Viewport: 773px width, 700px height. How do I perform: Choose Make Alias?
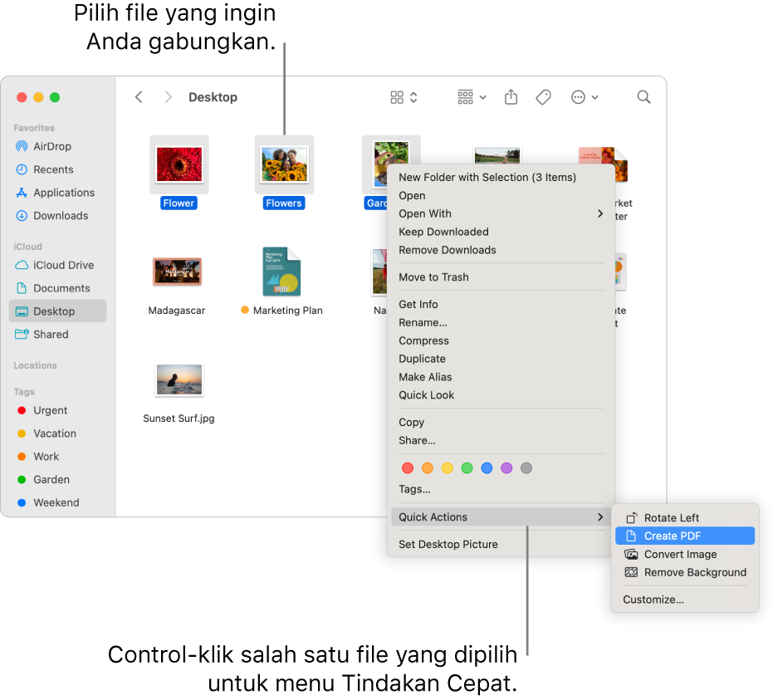(x=501, y=378)
